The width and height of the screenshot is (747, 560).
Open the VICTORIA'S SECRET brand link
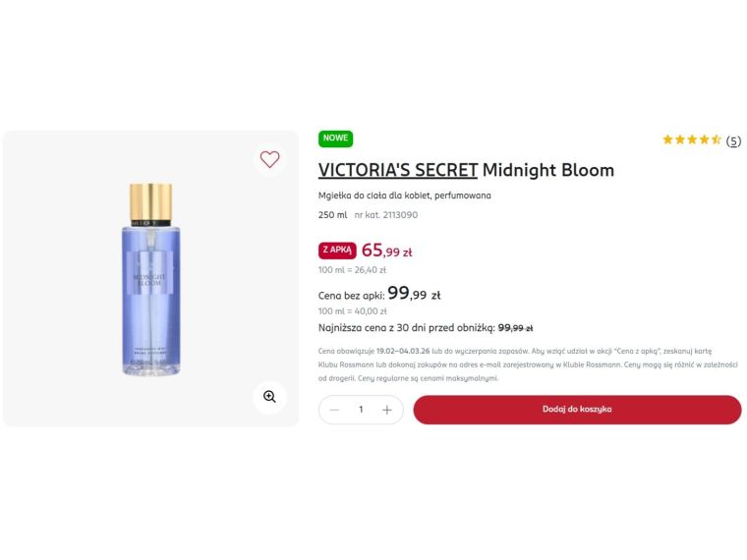[398, 170]
